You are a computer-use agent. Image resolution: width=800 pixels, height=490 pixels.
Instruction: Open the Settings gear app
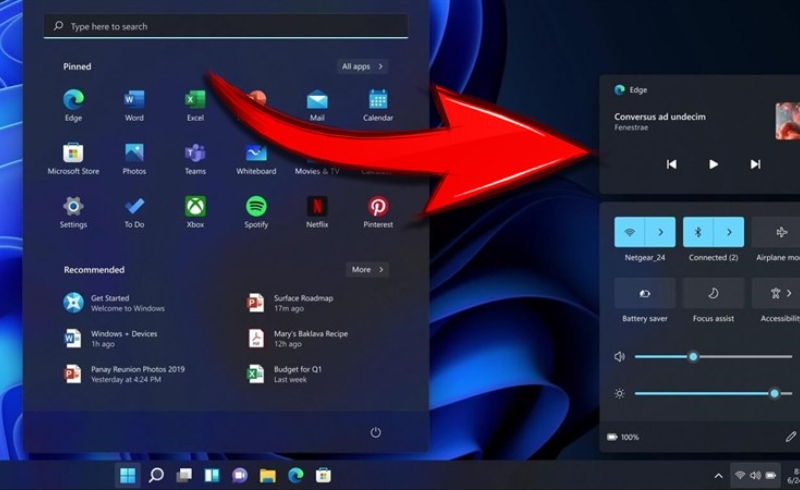(x=73, y=212)
